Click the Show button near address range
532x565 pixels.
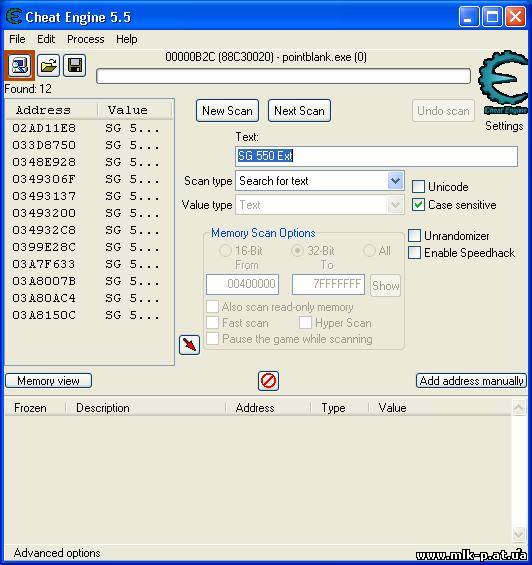385,285
